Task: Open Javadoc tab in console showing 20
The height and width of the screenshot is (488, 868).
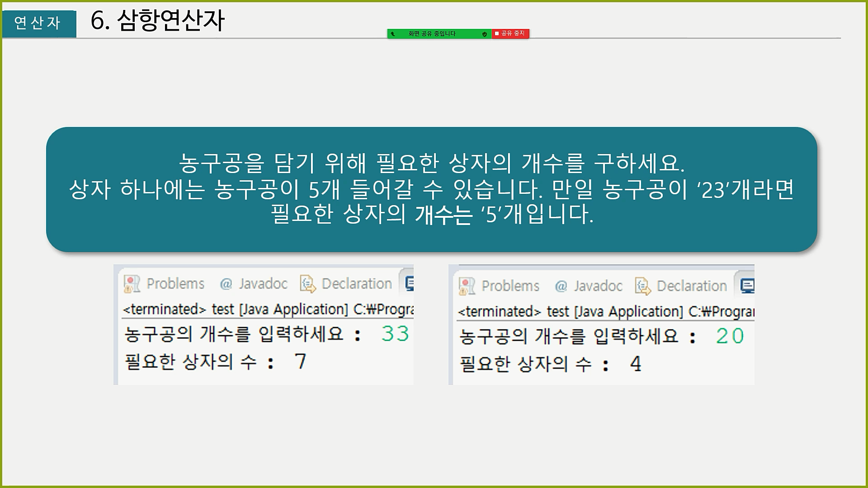Action: [598, 286]
